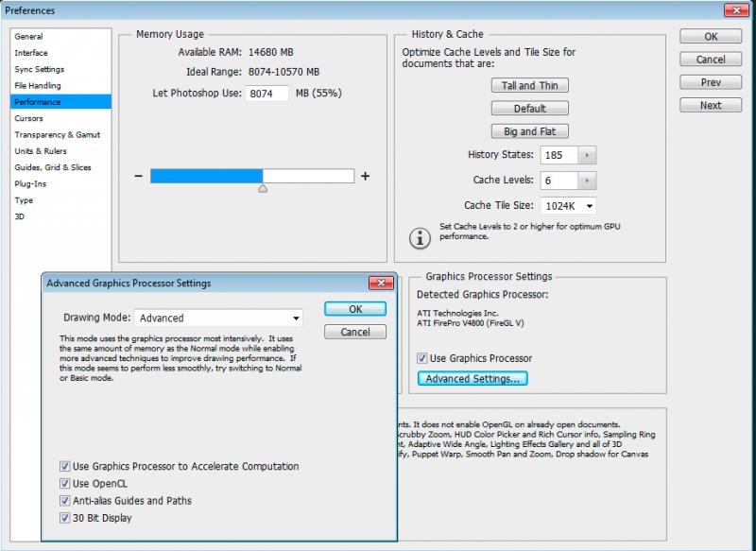
Task: Choose the Big and Flat button
Action: click(529, 131)
